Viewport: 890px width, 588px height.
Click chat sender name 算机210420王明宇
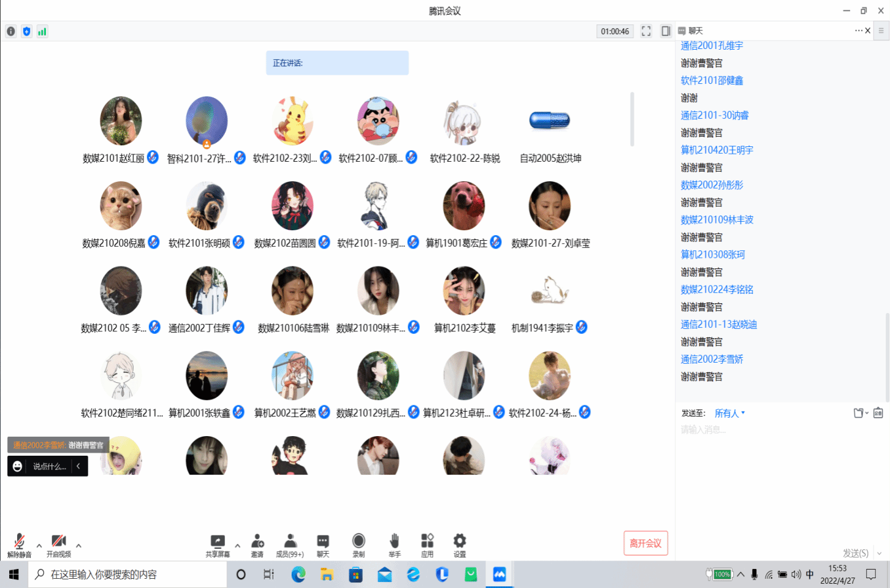point(717,150)
